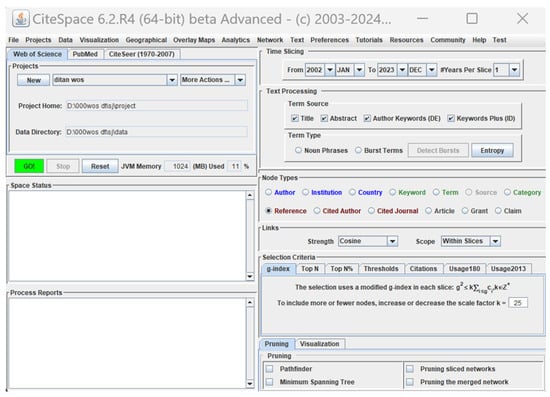Enable Pruning the merged network checkbox
The height and width of the screenshot is (397, 550).
pos(410,382)
